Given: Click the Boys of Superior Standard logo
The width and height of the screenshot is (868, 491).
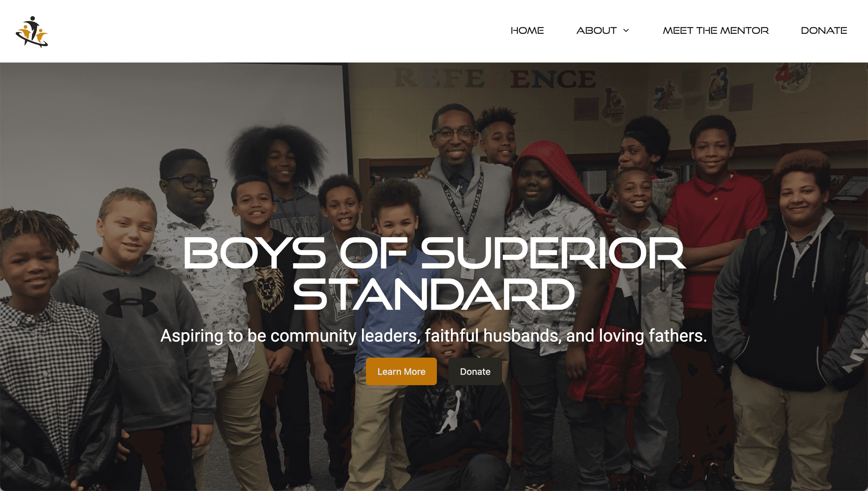Looking at the screenshot, I should pyautogui.click(x=32, y=31).
